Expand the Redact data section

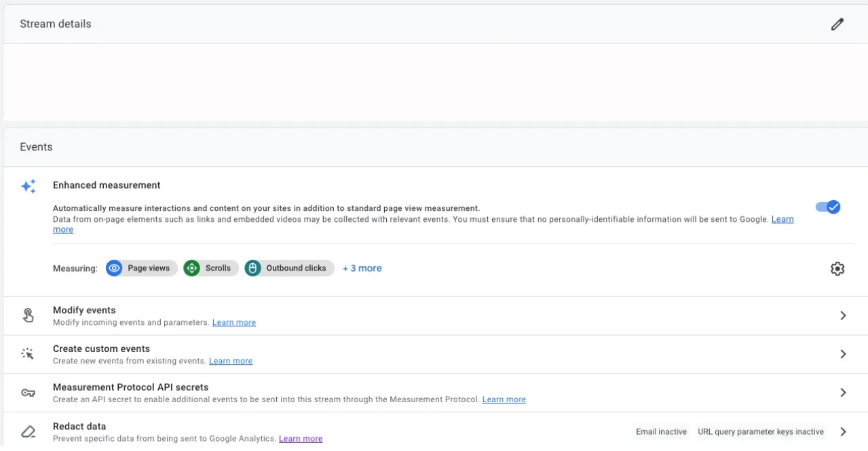pos(843,431)
